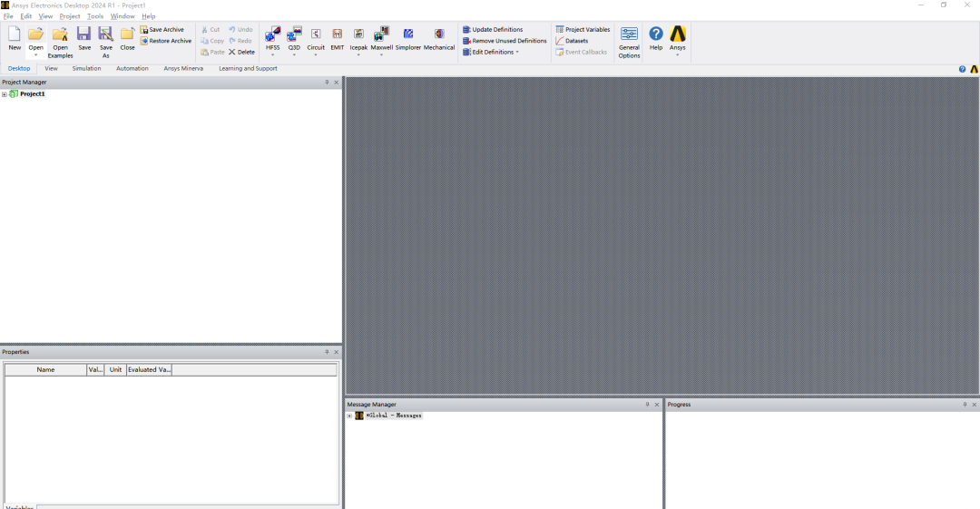The height and width of the screenshot is (509, 980).
Task: Insert a Q3D design
Action: [x=294, y=34]
